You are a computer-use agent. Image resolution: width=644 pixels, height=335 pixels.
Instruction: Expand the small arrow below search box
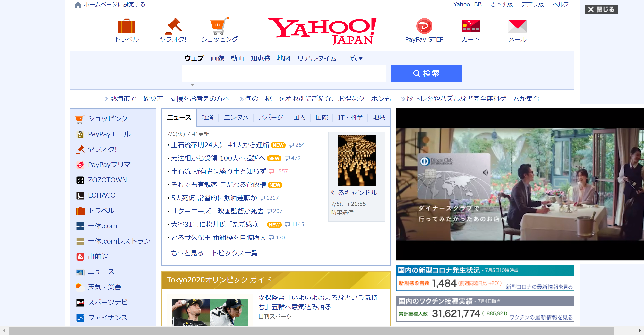tap(192, 85)
